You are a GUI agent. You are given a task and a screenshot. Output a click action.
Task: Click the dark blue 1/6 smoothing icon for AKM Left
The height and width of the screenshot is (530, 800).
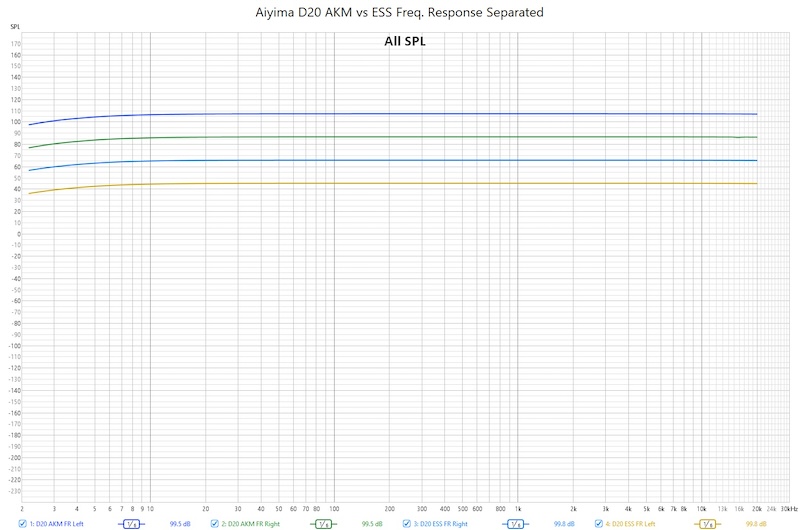[x=131, y=524]
